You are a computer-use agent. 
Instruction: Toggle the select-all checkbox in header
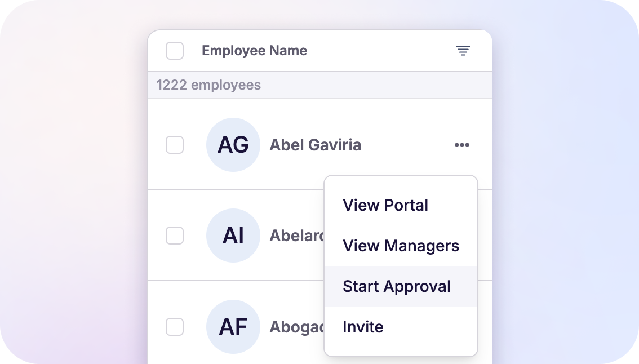click(x=175, y=51)
